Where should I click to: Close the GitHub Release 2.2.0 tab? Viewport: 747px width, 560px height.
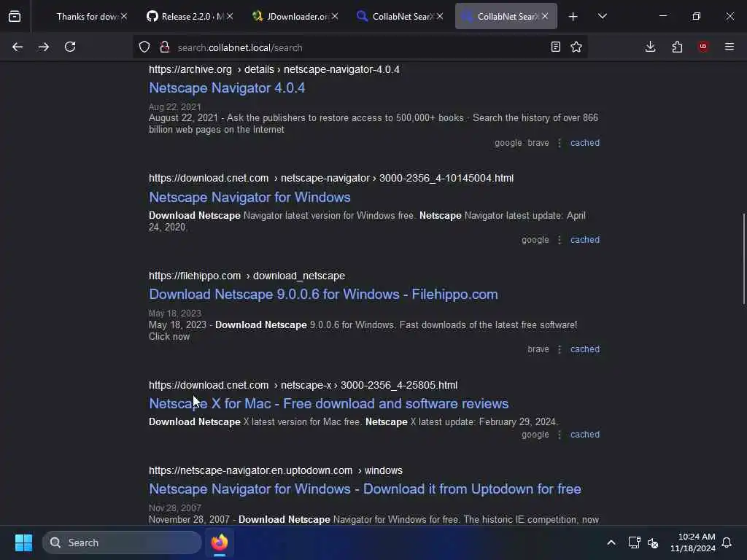click(230, 16)
